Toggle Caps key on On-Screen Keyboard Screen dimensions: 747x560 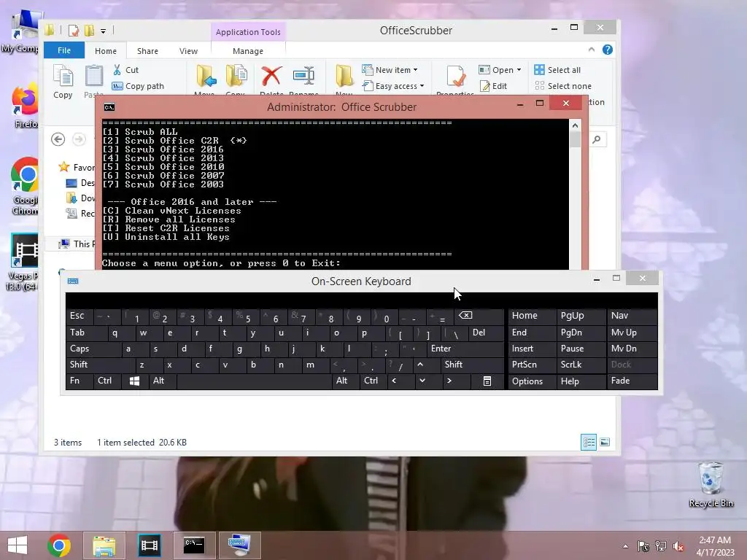(93, 349)
